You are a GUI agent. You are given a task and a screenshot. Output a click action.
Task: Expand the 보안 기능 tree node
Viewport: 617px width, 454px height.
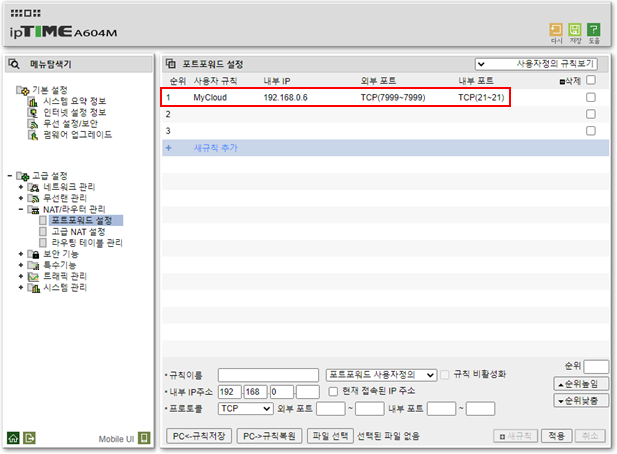[x=21, y=254]
